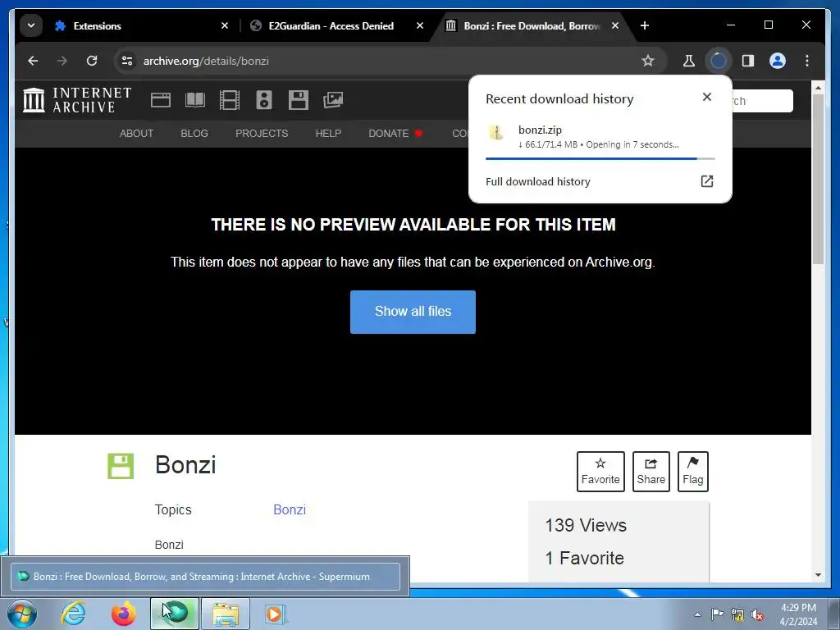
Task: Click the 139 Views text
Action: tap(586, 526)
